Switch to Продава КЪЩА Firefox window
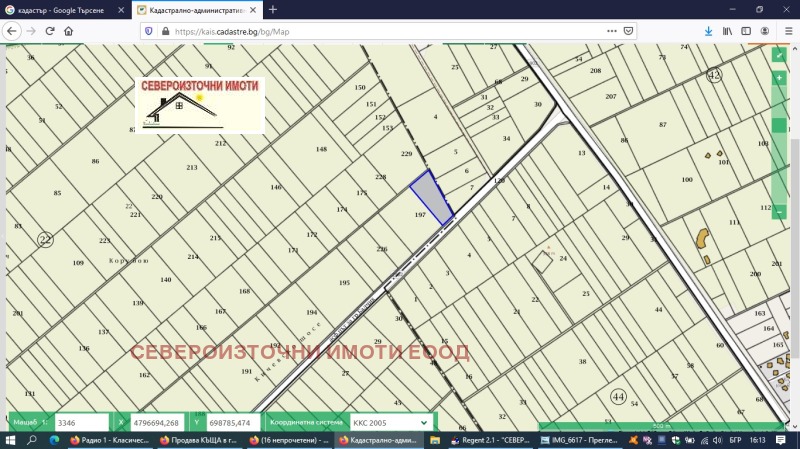 pos(199,440)
